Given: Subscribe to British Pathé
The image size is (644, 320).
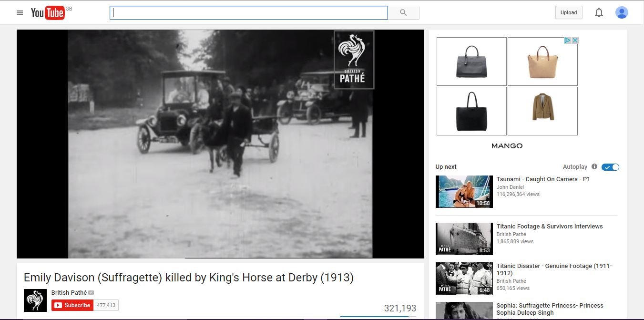Looking at the screenshot, I should pyautogui.click(x=72, y=305).
